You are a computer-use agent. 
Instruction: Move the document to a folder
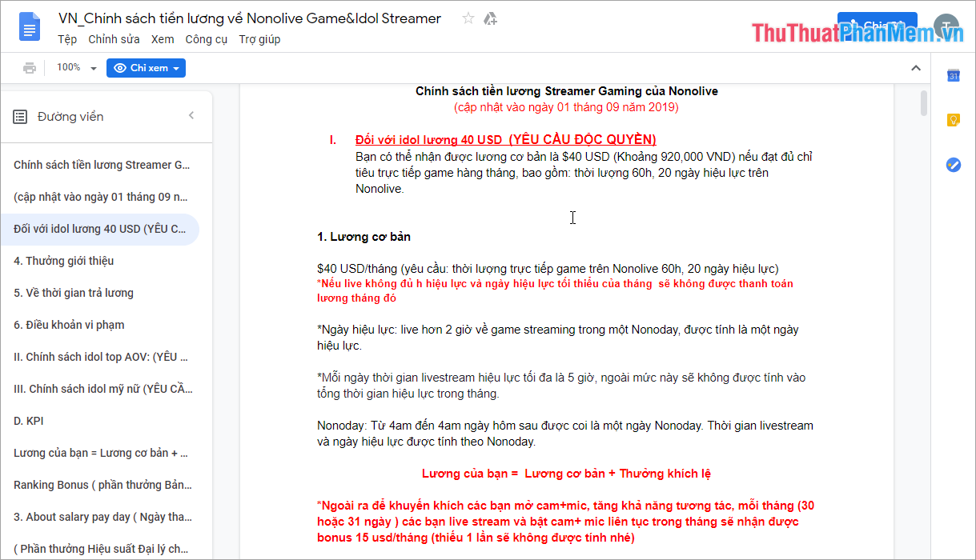coord(490,18)
